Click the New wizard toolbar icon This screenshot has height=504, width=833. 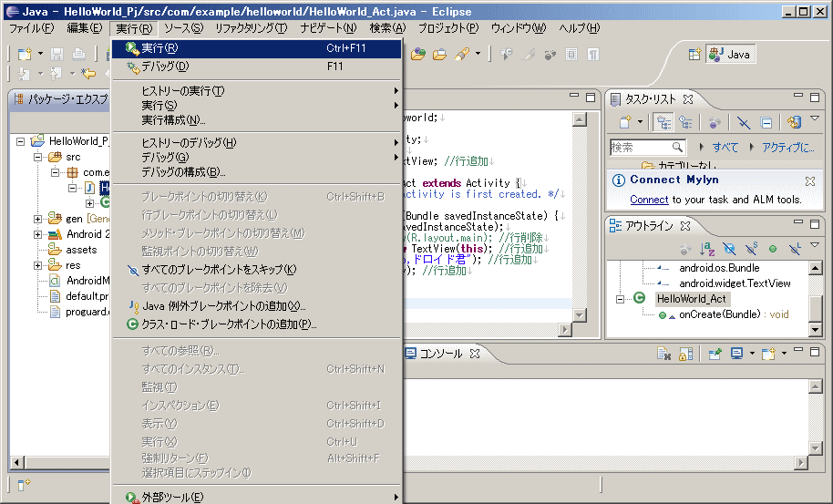coord(25,54)
